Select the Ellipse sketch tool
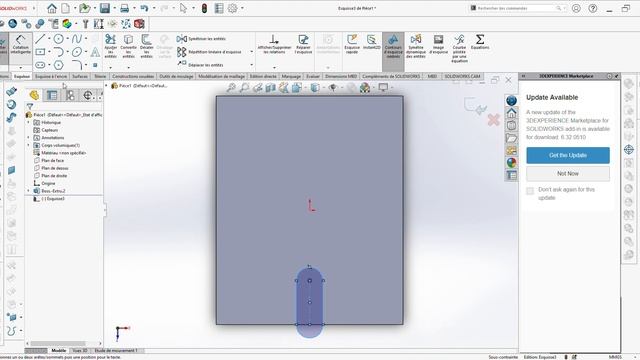The height and width of the screenshot is (360, 640). pos(77,52)
